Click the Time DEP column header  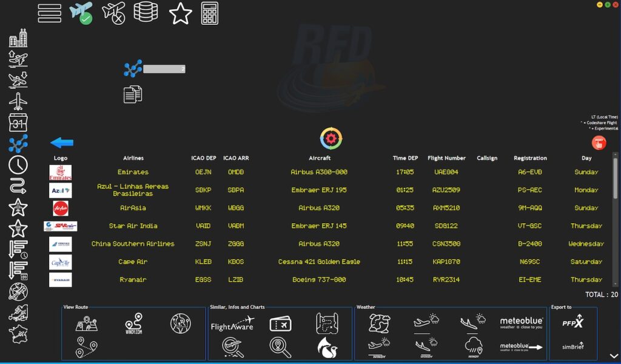[x=405, y=158]
